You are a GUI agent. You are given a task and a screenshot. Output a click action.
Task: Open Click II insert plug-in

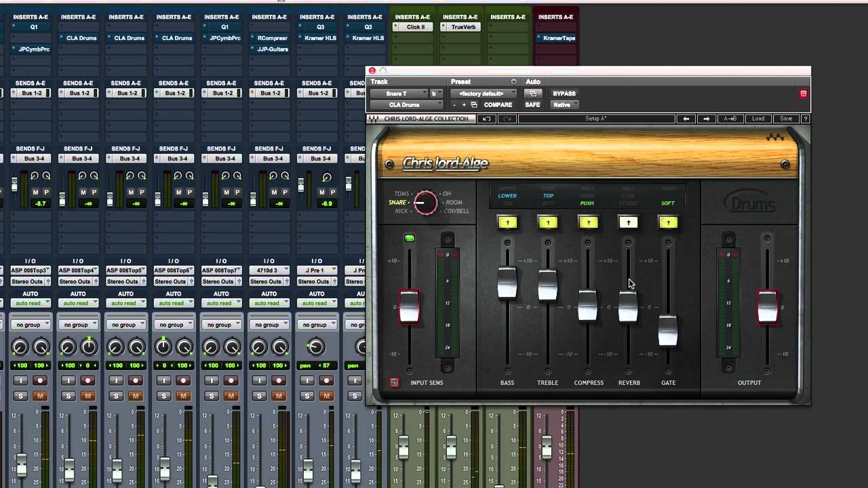tap(412, 27)
